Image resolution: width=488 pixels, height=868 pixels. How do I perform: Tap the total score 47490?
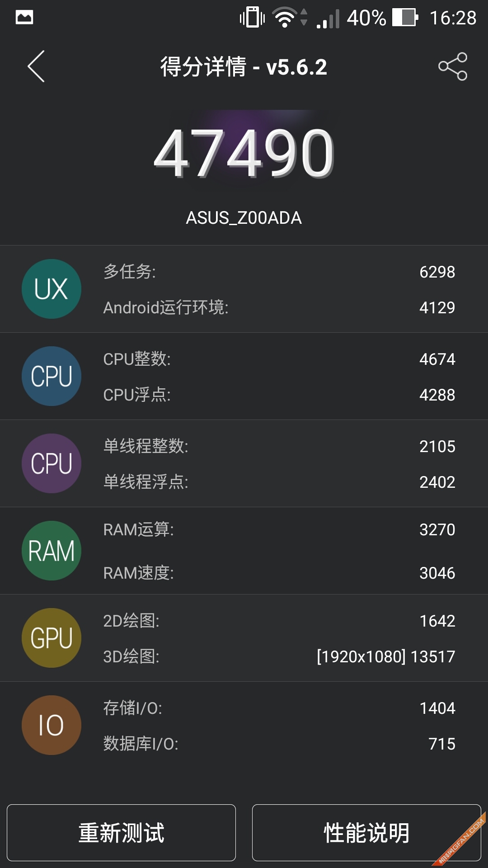pos(244,153)
